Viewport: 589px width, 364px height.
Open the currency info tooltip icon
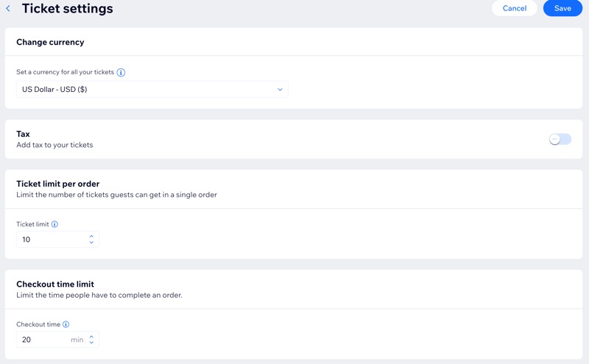point(121,72)
